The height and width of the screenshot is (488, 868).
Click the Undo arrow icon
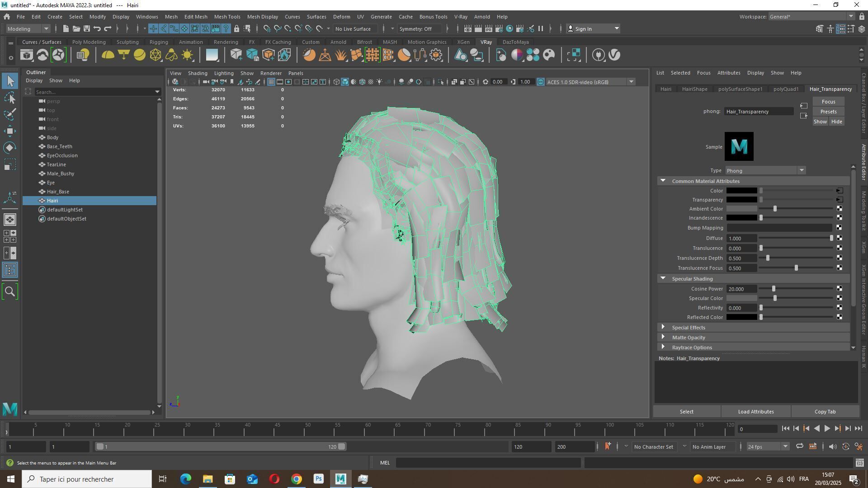point(97,29)
